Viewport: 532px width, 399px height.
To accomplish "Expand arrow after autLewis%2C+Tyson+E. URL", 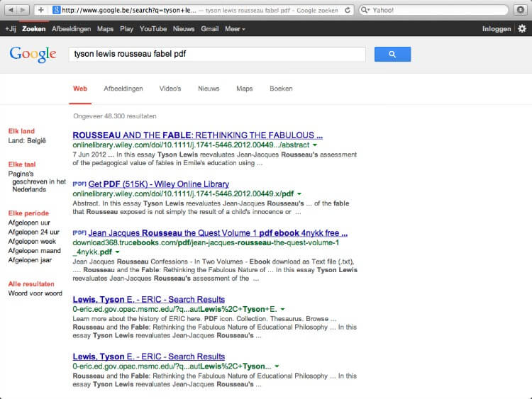I will pos(282,309).
